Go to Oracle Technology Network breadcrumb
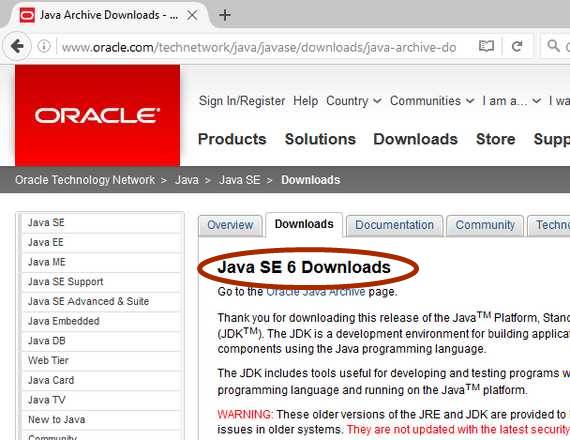Image resolution: width=570 pixels, height=440 pixels. (85, 180)
